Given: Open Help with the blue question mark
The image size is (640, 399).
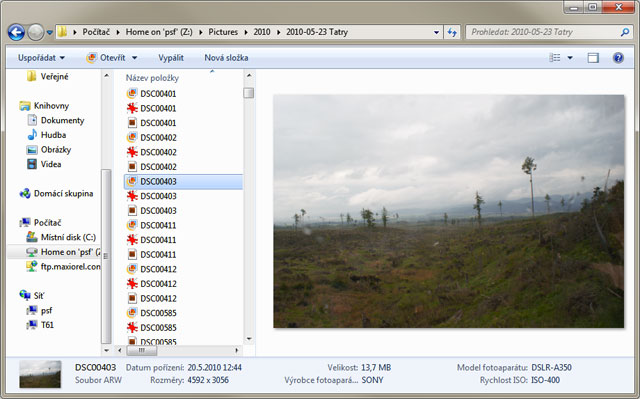Looking at the screenshot, I should click(x=618, y=58).
